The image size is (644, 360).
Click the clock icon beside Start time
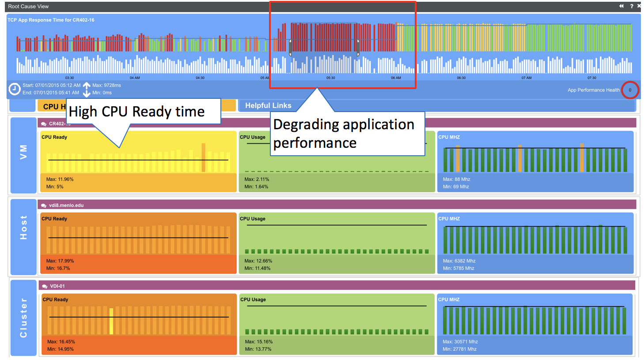15,89
